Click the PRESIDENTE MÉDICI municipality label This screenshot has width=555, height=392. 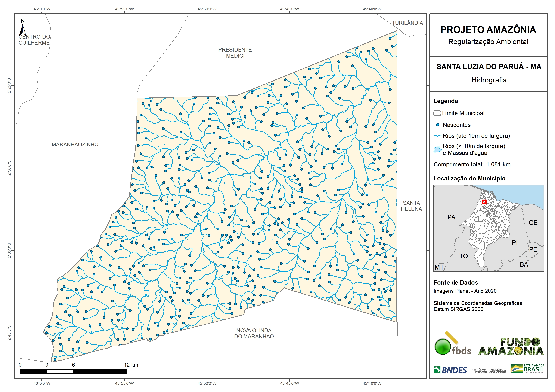click(235, 53)
